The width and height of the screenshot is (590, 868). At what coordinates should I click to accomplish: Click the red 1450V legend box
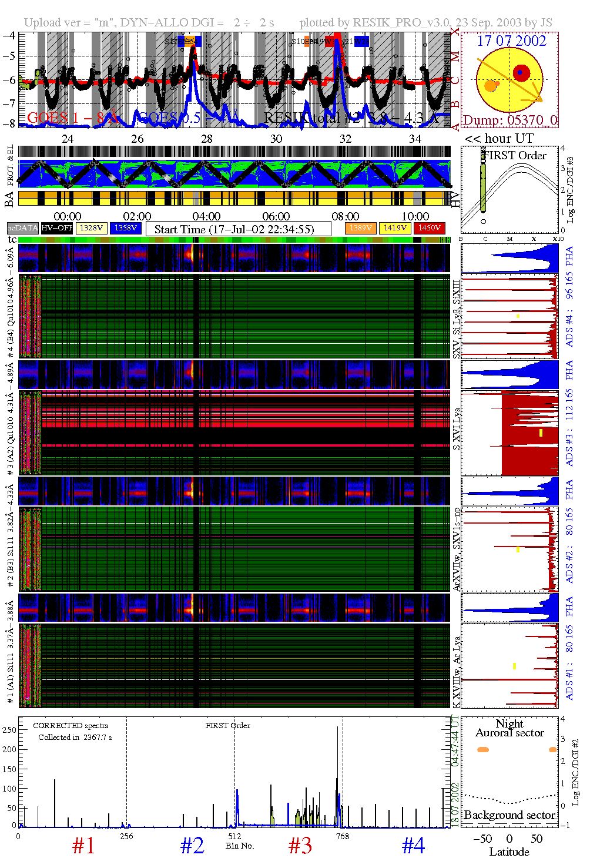pos(429,228)
